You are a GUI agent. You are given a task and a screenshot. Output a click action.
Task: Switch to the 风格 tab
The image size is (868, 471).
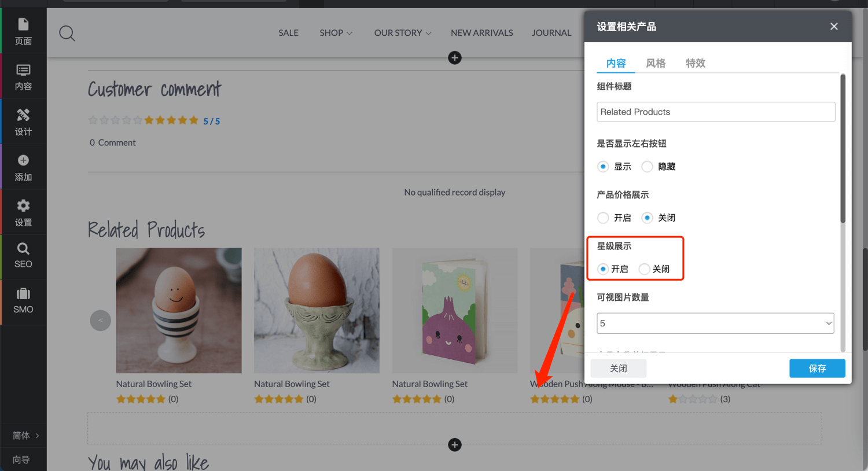656,63
